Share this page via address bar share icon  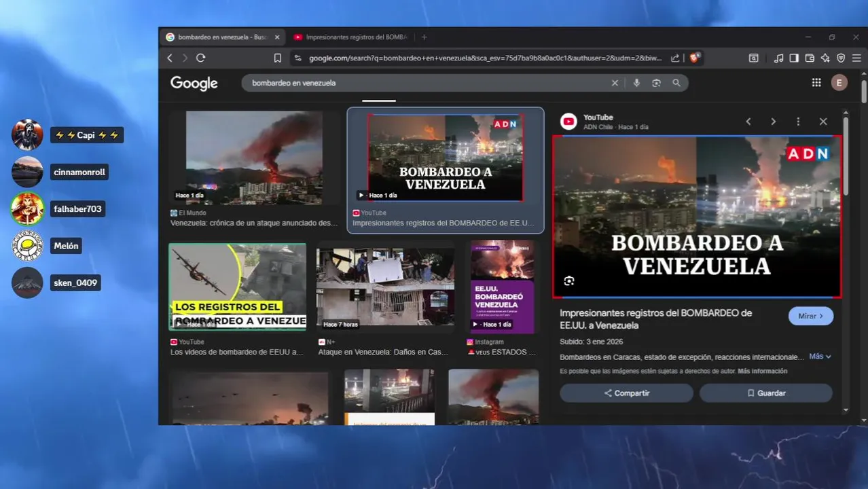point(675,58)
